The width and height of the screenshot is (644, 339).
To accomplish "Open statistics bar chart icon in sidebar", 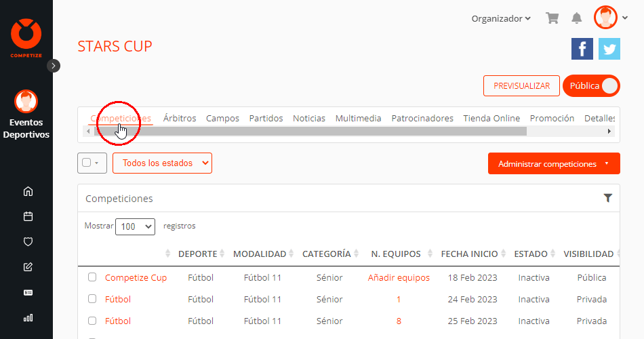I will coord(28,317).
